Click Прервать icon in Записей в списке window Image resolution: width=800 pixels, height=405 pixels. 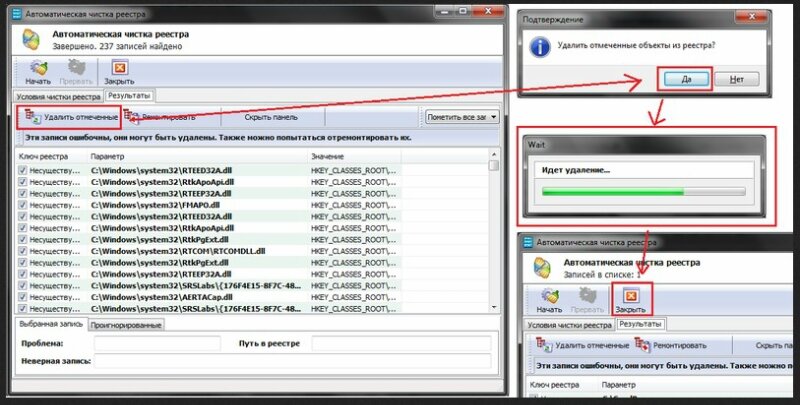pyautogui.click(x=587, y=300)
